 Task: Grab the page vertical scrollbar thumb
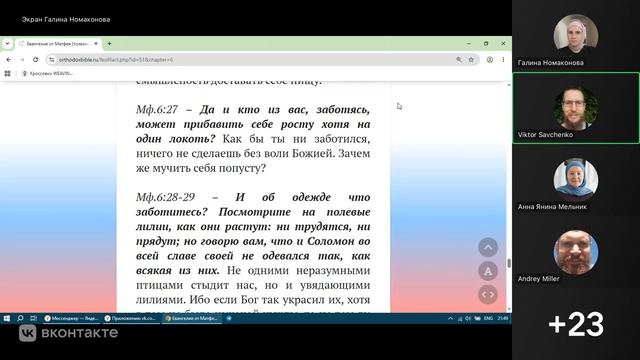(x=509, y=263)
